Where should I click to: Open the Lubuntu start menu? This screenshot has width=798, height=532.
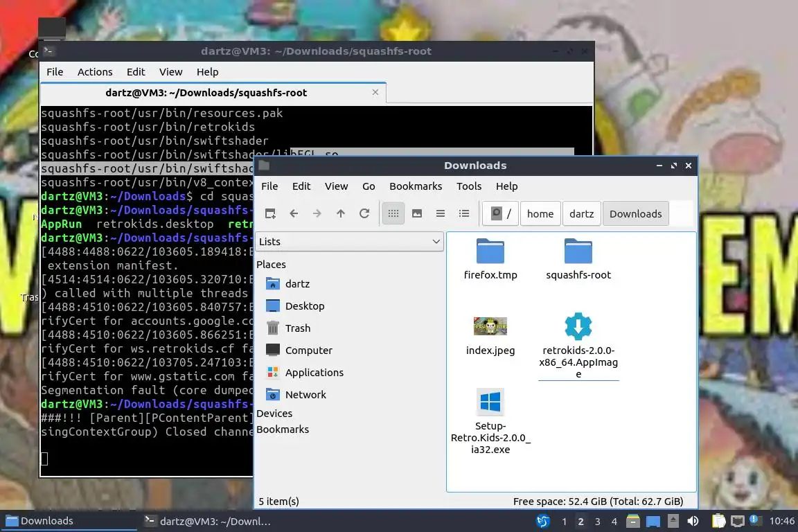[x=543, y=522]
